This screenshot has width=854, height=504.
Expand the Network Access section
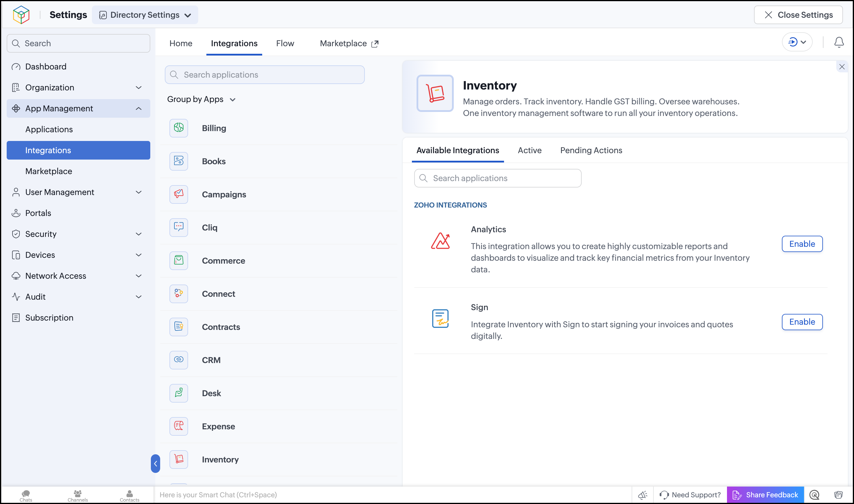pos(139,276)
